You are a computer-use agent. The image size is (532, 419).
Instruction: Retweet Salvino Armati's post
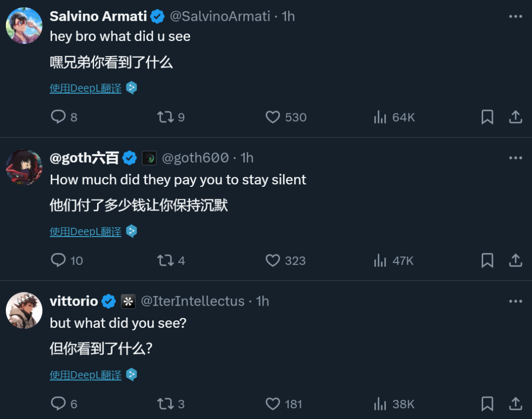click(x=164, y=117)
